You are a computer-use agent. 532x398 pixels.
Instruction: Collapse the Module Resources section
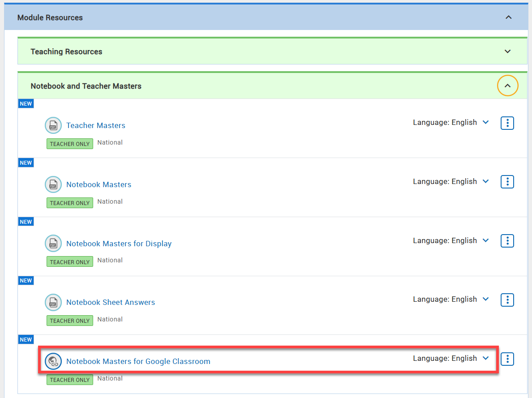[508, 17]
